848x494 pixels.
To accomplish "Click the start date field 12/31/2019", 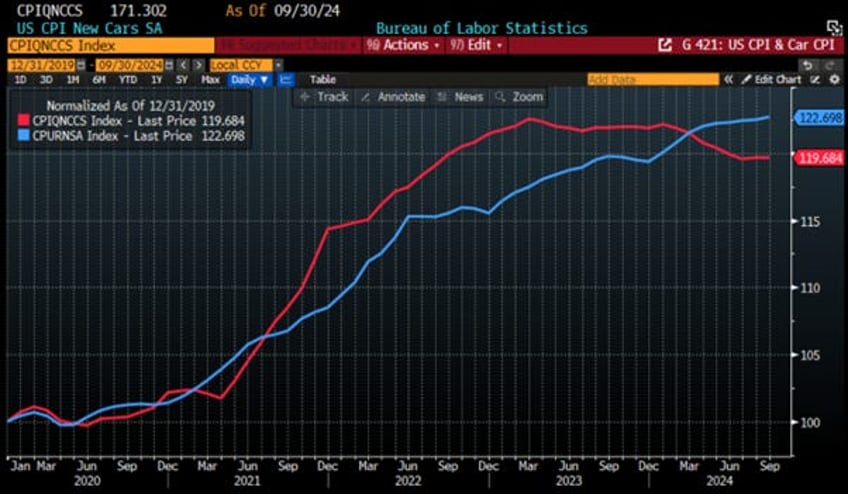I will (42, 65).
